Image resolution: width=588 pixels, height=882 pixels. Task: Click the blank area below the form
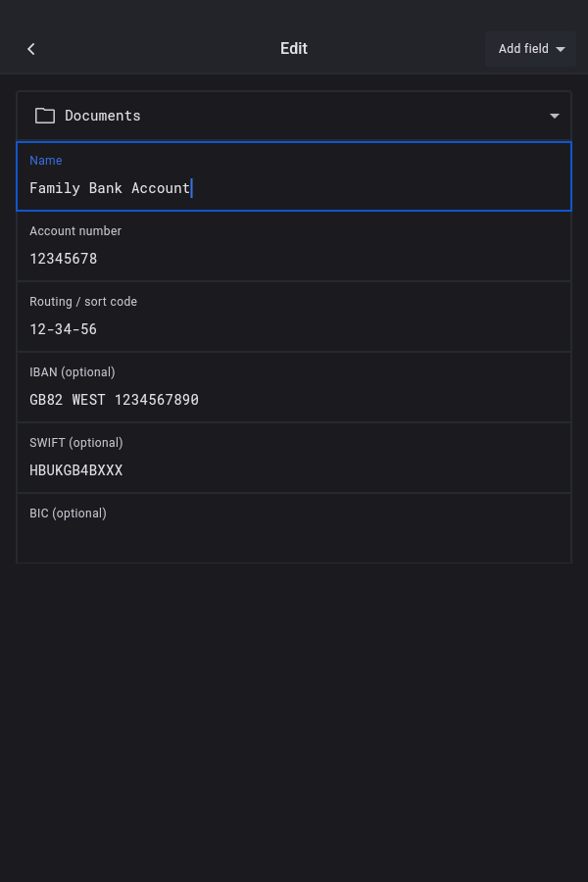tap(294, 725)
